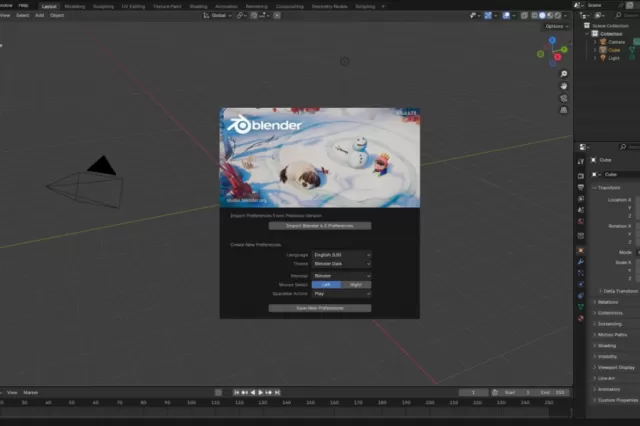Open the Theme dropdown showing Blender Dark
This screenshot has width=640, height=426.
(342, 264)
